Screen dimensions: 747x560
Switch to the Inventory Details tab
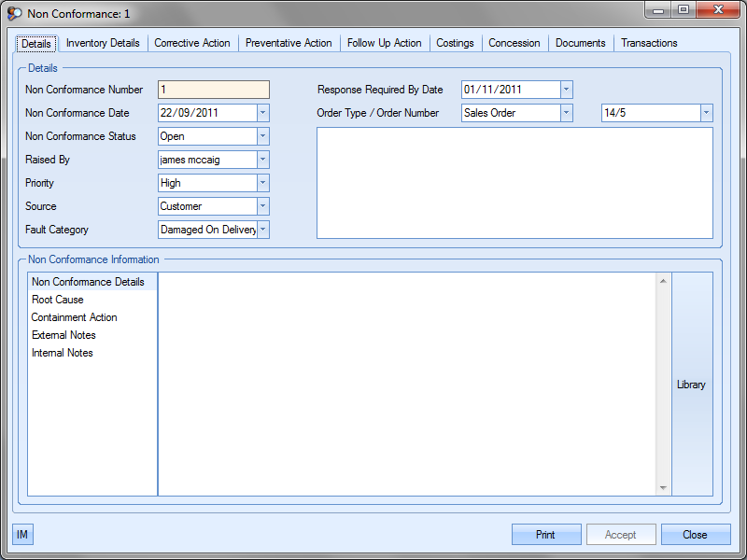tap(103, 43)
